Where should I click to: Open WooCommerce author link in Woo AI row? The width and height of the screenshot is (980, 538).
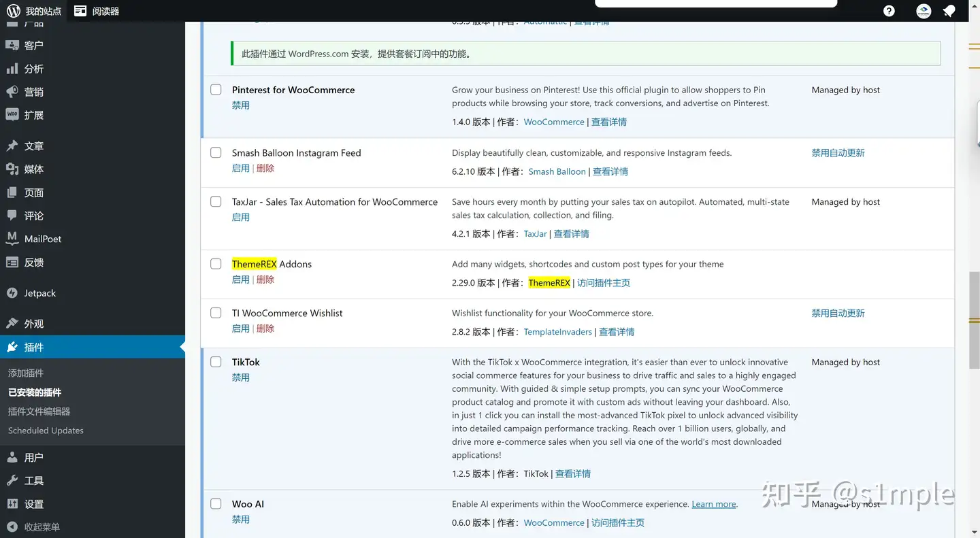[x=554, y=523]
